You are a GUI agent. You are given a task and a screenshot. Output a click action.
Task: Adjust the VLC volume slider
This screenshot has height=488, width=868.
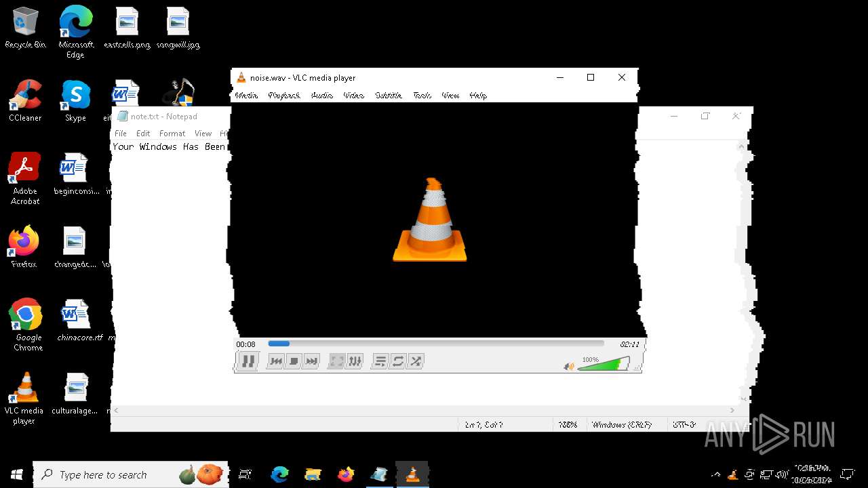604,365
